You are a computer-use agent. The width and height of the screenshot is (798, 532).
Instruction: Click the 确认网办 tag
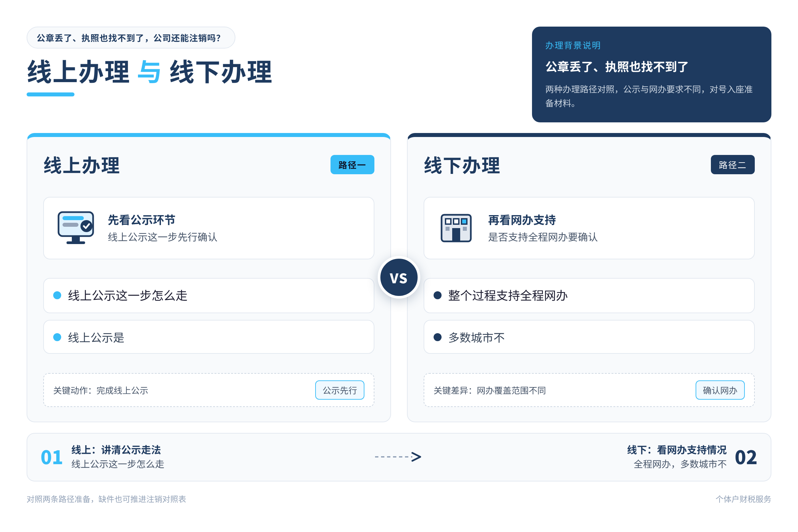click(x=720, y=390)
